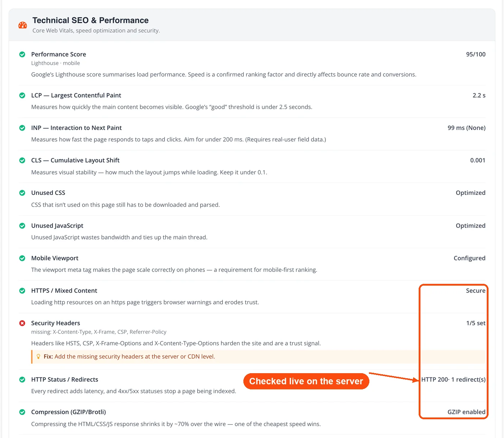Click the "Technical SEO & Performance" heading
The height and width of the screenshot is (438, 504).
90,20
